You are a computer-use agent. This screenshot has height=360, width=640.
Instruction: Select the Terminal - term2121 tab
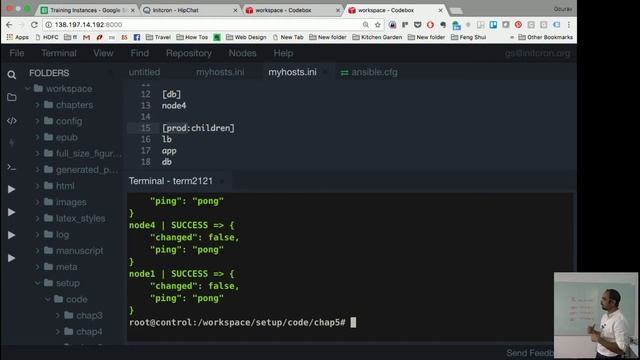click(x=171, y=181)
